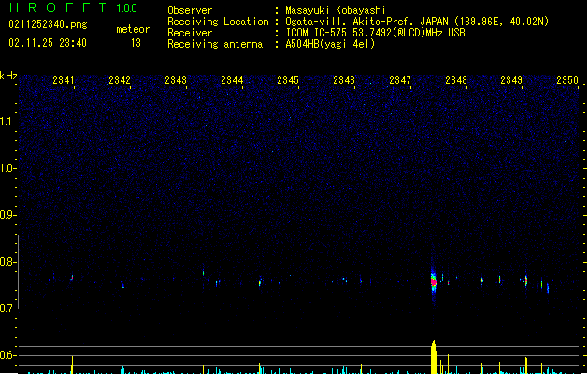Click the 2342 time marker
The height and width of the screenshot is (374, 588).
(120, 80)
